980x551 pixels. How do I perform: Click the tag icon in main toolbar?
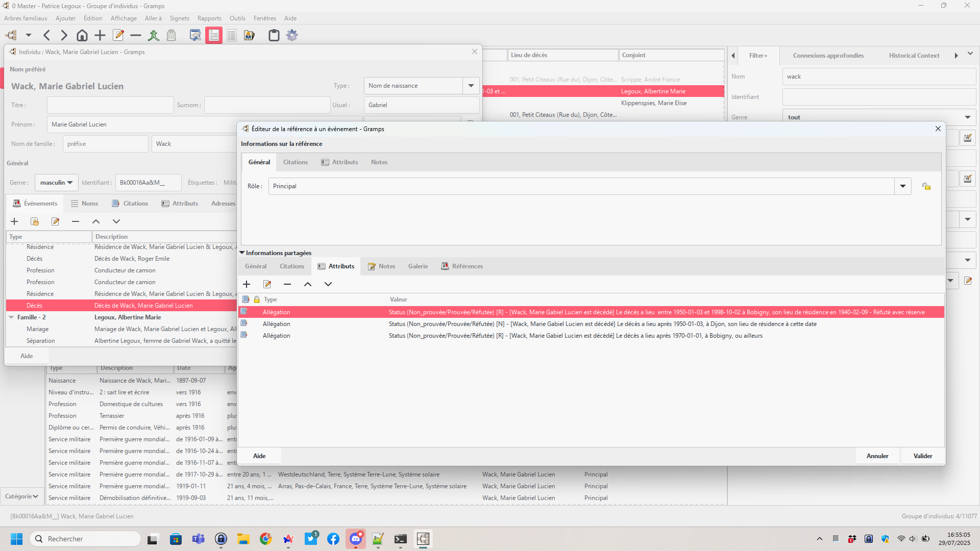coord(171,35)
